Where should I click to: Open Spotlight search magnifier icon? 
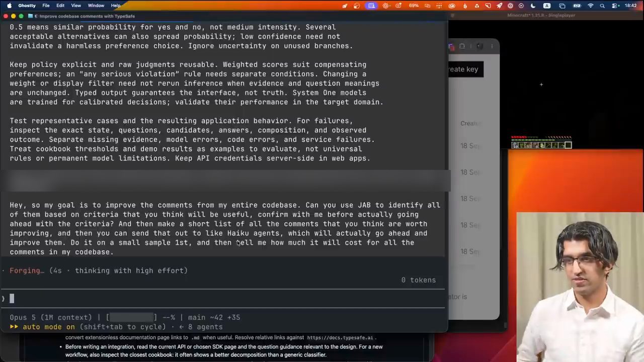coord(602,6)
